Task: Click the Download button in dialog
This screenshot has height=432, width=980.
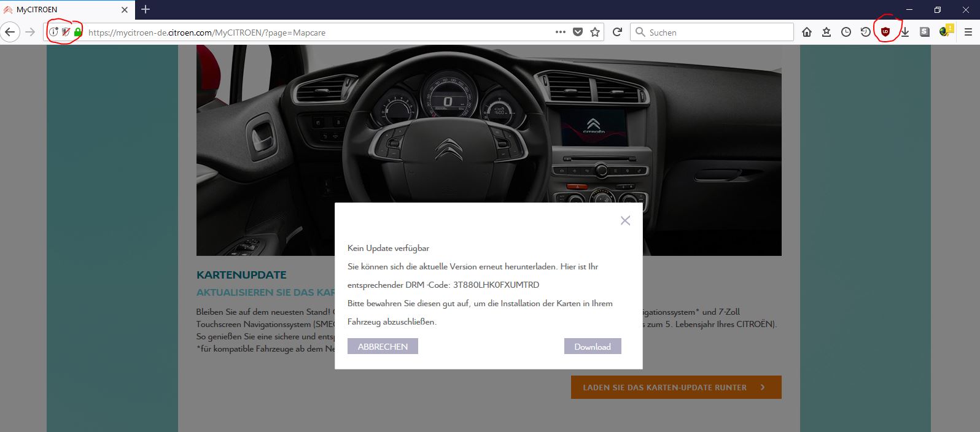Action: point(593,346)
